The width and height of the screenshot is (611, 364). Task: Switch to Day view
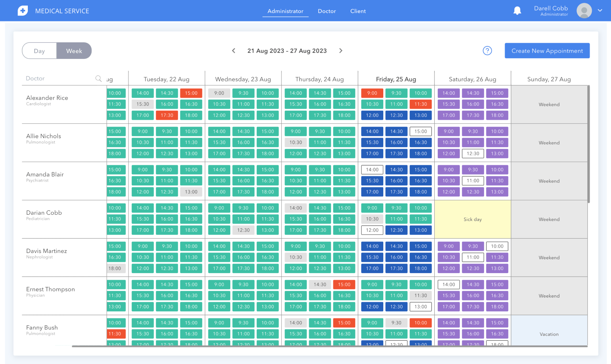click(x=39, y=51)
